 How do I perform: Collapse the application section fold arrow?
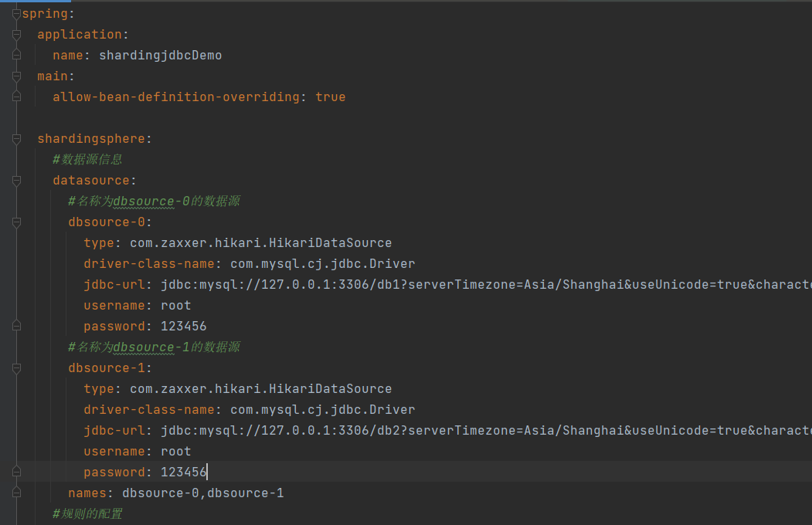coord(16,35)
